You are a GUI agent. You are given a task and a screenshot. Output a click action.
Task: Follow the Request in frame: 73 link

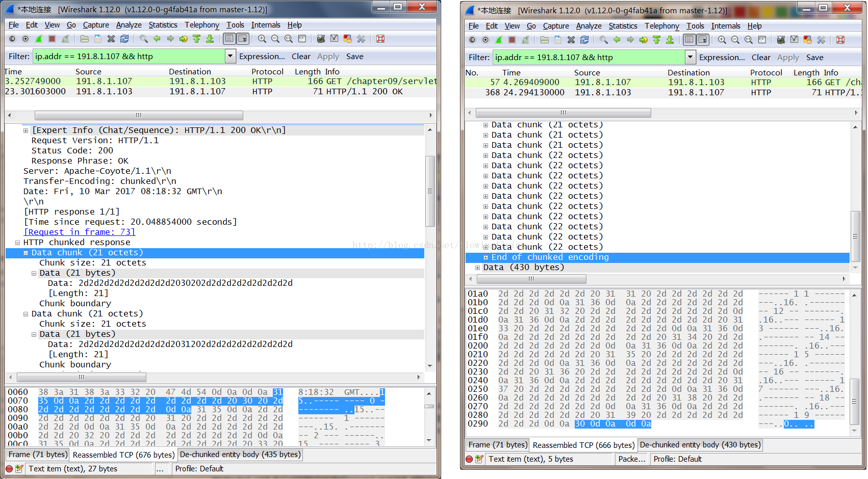[80, 232]
